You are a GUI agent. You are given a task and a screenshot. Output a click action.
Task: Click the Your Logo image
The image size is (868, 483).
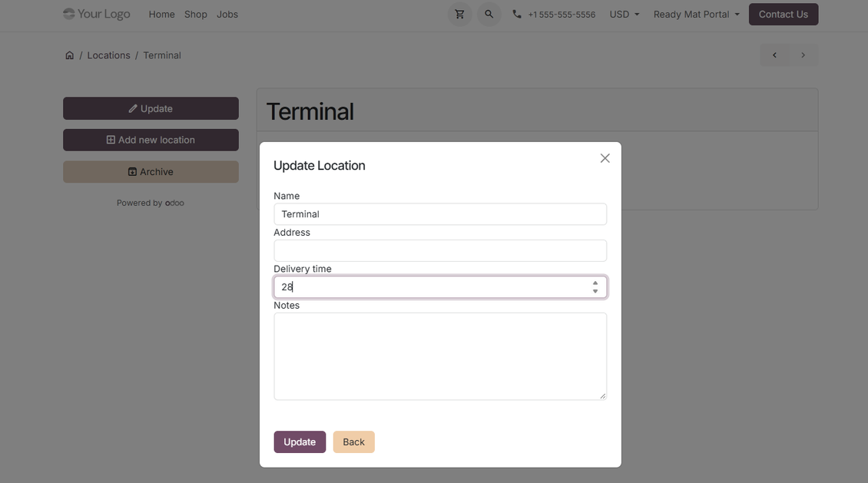tap(97, 15)
